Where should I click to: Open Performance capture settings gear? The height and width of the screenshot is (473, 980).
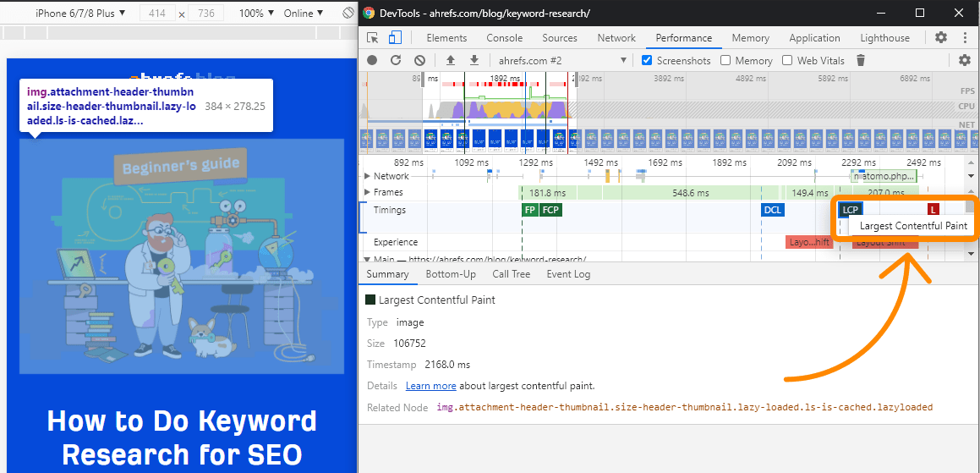tap(965, 60)
